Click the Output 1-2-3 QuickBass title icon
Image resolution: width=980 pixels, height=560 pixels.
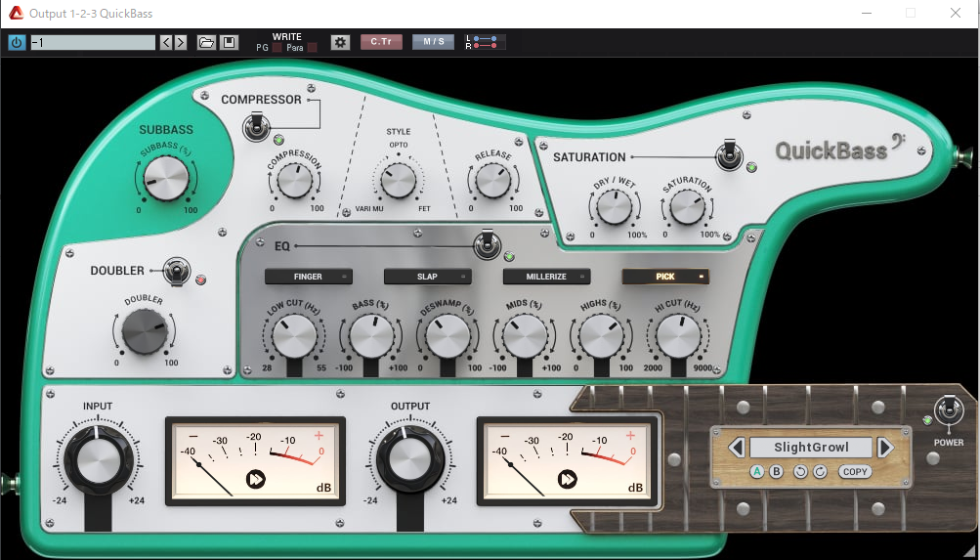pyautogui.click(x=16, y=13)
